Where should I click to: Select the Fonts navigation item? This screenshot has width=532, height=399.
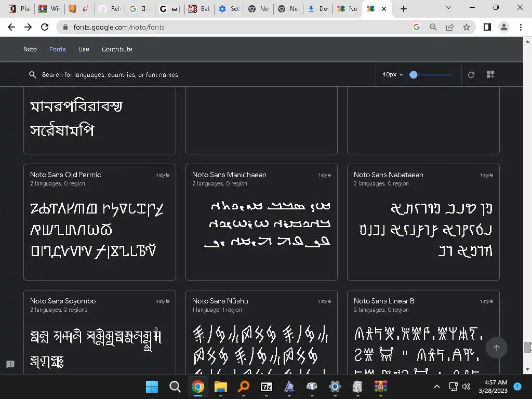pos(58,49)
